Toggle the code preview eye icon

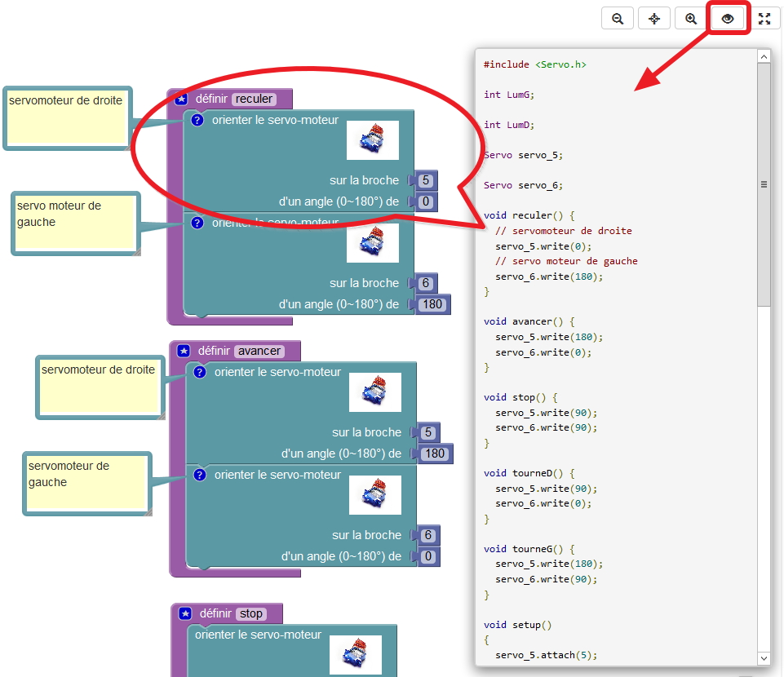(x=728, y=19)
